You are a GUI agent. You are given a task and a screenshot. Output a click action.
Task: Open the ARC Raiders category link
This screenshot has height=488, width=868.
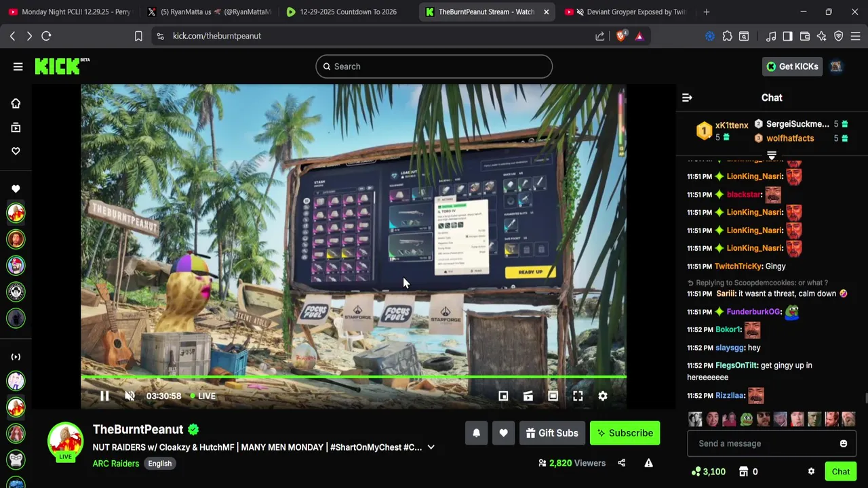(x=116, y=464)
